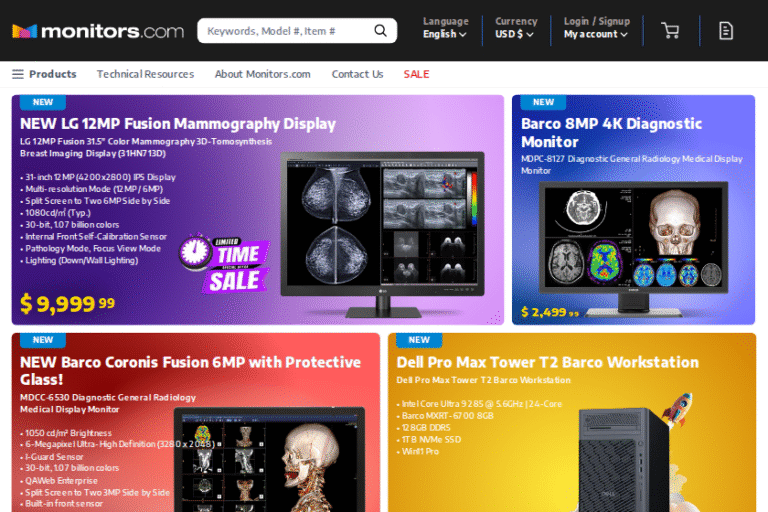Click the monitors.com logo
The width and height of the screenshot is (768, 512).
pos(98,31)
